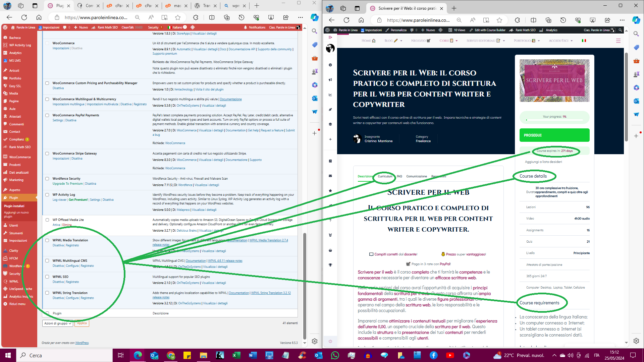644x362 pixels.
Task: Click the Italian flag language icon
Action: pos(584,41)
